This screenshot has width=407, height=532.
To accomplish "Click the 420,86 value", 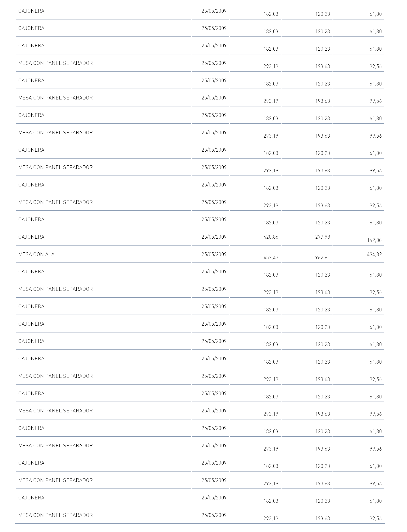I will click(271, 237).
